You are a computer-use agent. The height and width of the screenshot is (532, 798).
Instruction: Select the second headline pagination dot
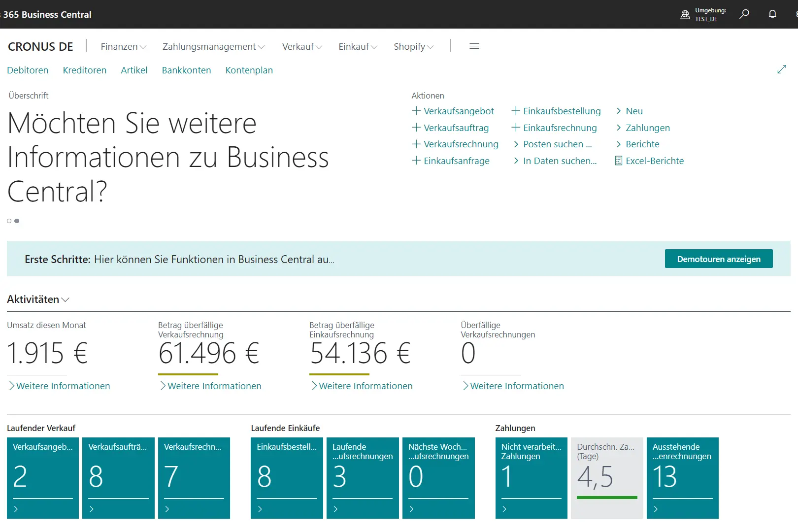click(x=17, y=221)
